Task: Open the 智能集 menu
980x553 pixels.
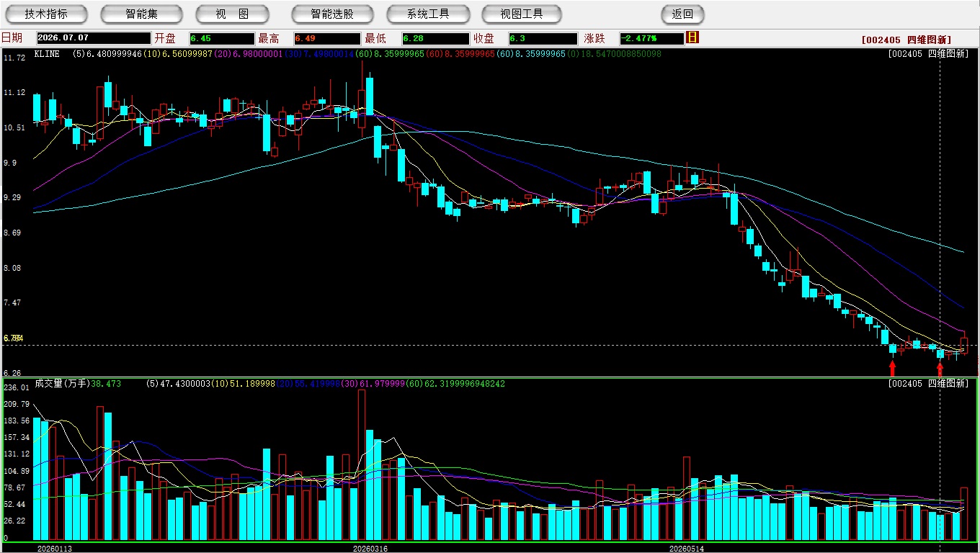Action: tap(141, 14)
